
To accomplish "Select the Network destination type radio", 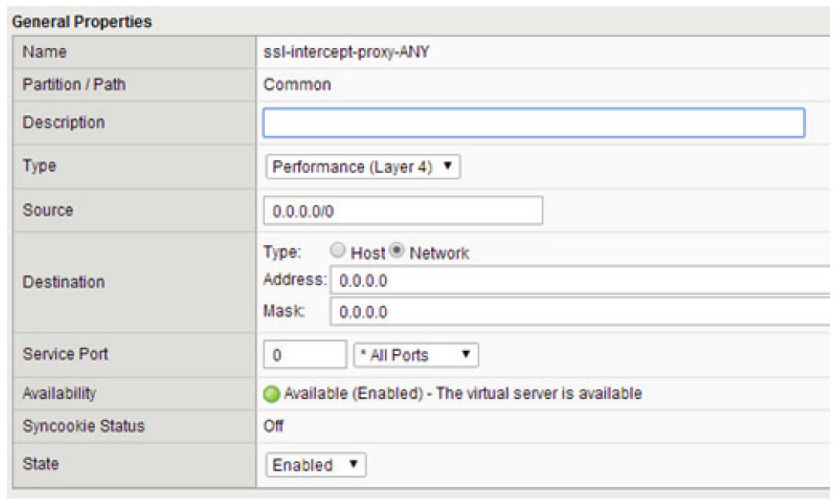I will [396, 250].
